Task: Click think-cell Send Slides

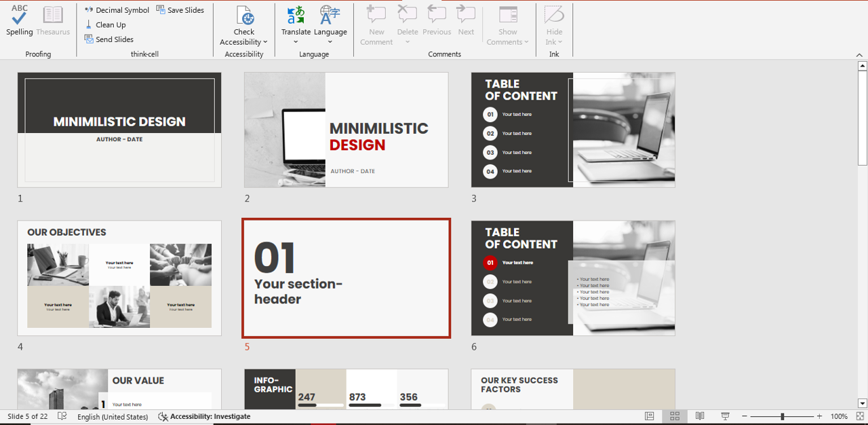Action: [x=108, y=39]
